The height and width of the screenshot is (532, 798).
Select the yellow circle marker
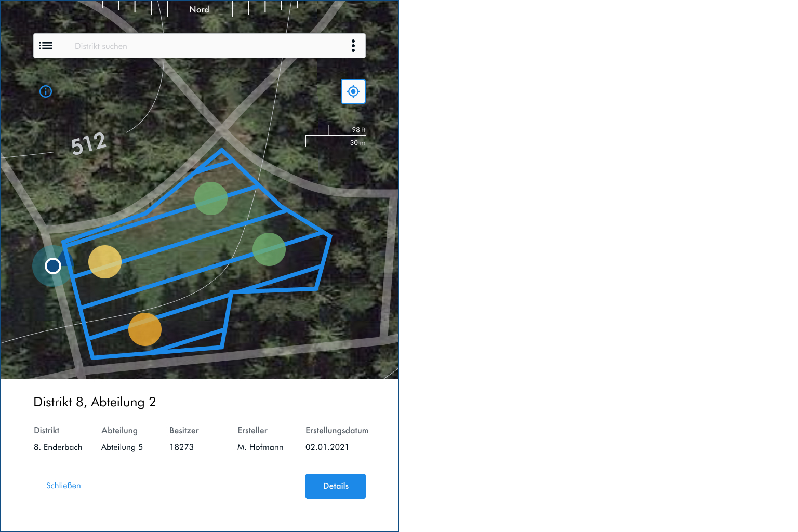105,262
